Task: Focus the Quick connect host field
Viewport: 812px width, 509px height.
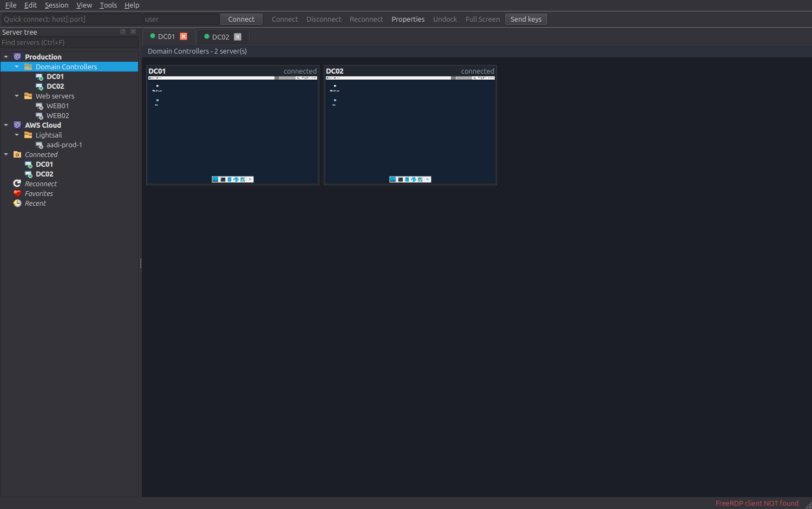Action: click(72, 19)
